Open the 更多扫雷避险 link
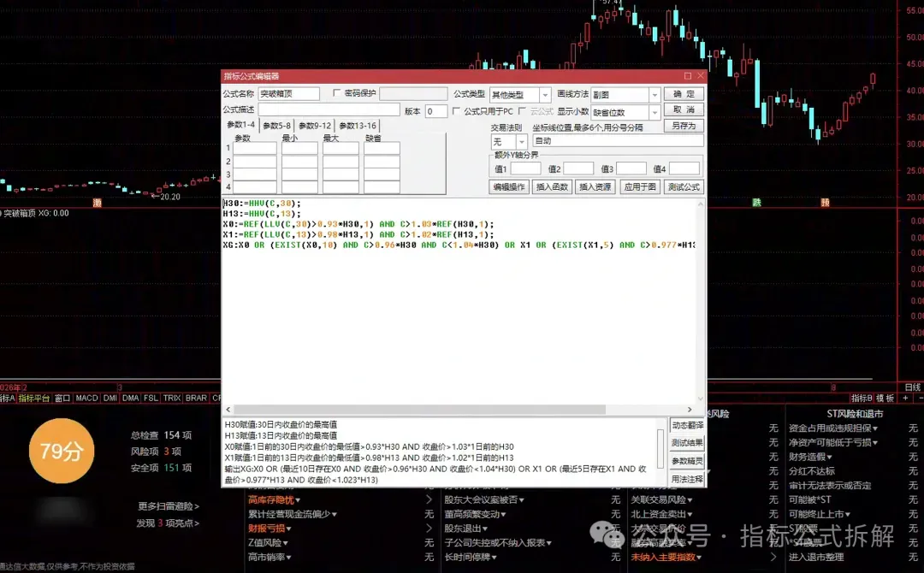This screenshot has width=924, height=573. pos(169,506)
